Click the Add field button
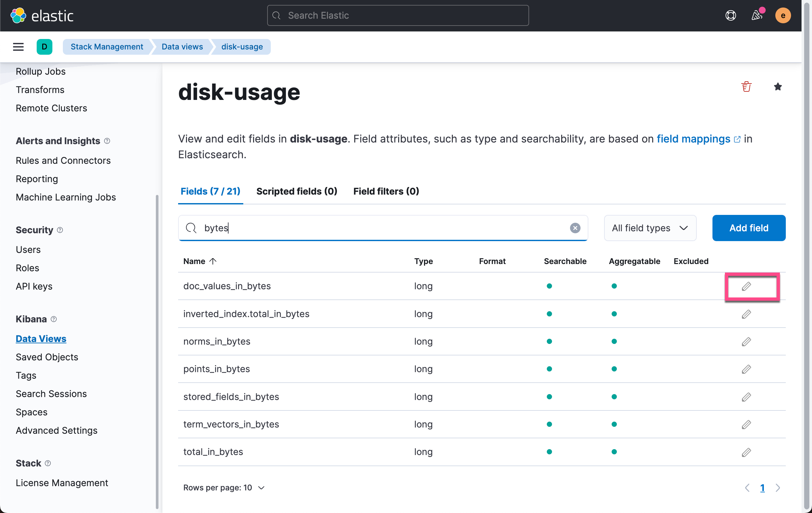Viewport: 812px width, 513px height. point(748,228)
